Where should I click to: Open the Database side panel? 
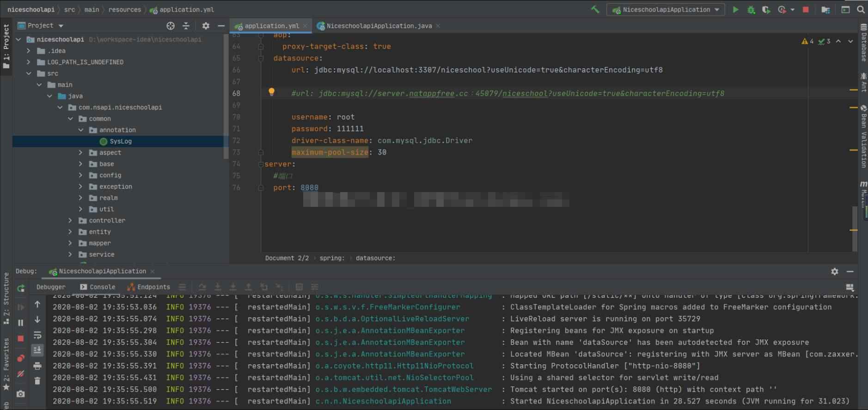click(863, 42)
